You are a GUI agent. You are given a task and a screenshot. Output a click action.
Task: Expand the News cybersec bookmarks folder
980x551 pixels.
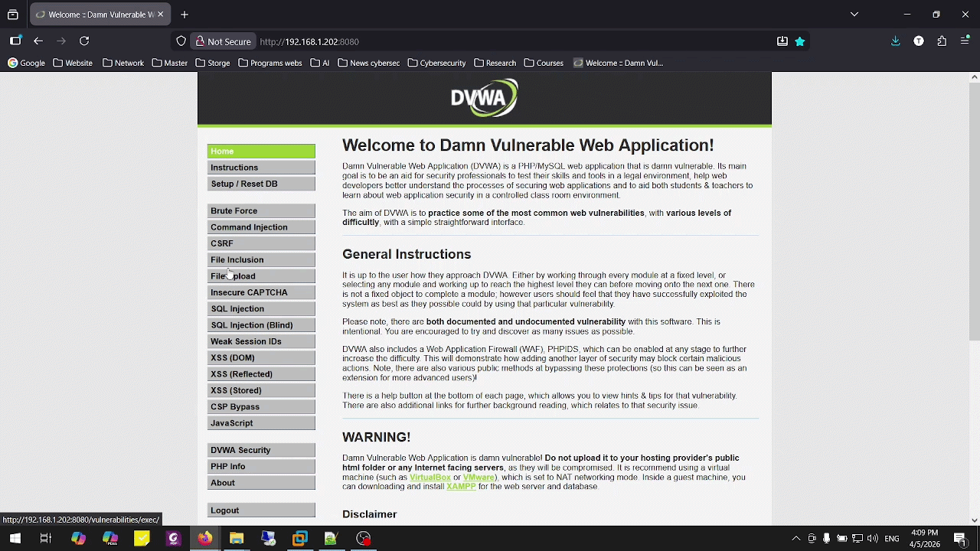tap(369, 63)
